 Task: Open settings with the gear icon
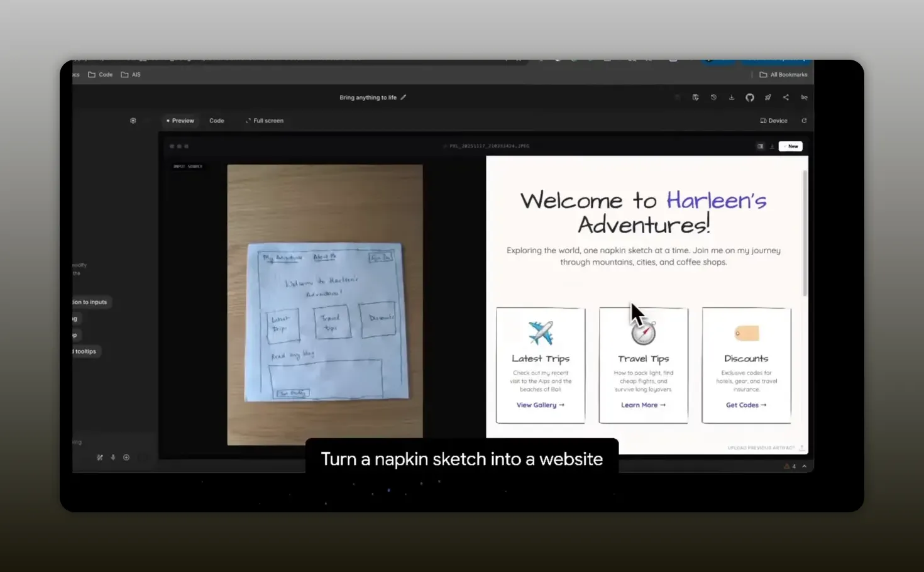(133, 121)
